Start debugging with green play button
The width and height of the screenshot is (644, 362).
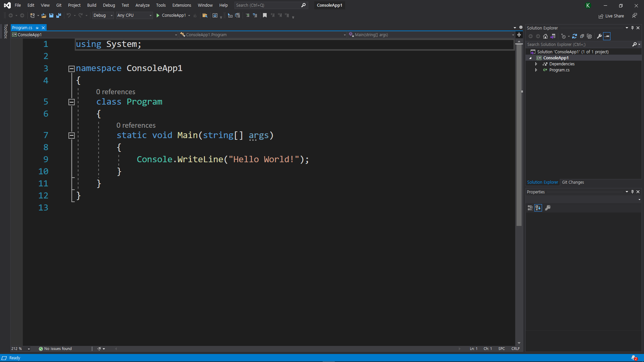pyautogui.click(x=158, y=15)
